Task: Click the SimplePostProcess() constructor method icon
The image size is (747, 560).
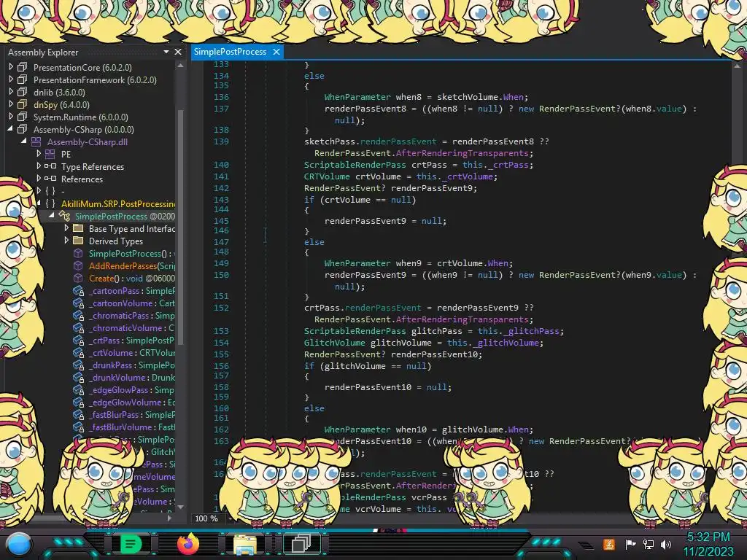Action: pyautogui.click(x=78, y=253)
